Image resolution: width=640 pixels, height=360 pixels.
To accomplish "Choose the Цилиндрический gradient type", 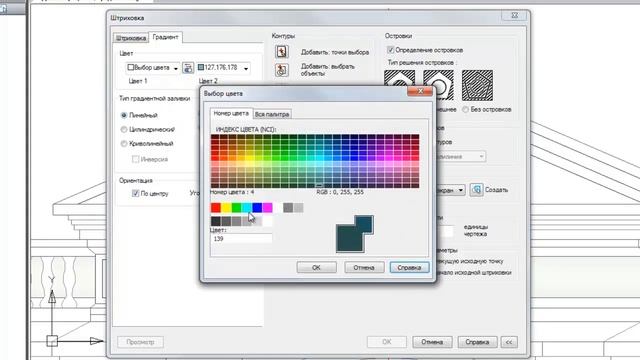I will pos(124,129).
